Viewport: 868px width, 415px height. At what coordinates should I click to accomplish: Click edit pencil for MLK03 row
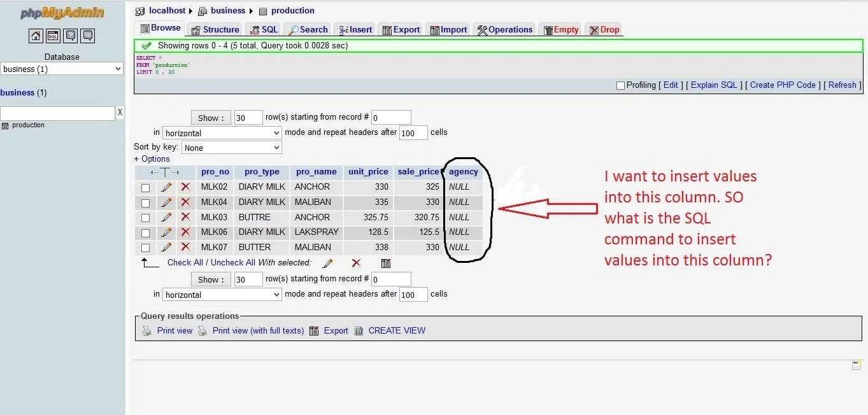tap(166, 217)
